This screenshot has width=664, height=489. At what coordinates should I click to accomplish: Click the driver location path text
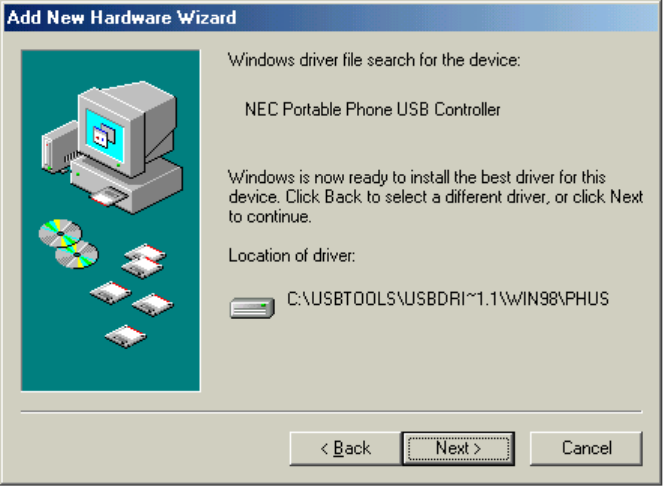(x=448, y=299)
